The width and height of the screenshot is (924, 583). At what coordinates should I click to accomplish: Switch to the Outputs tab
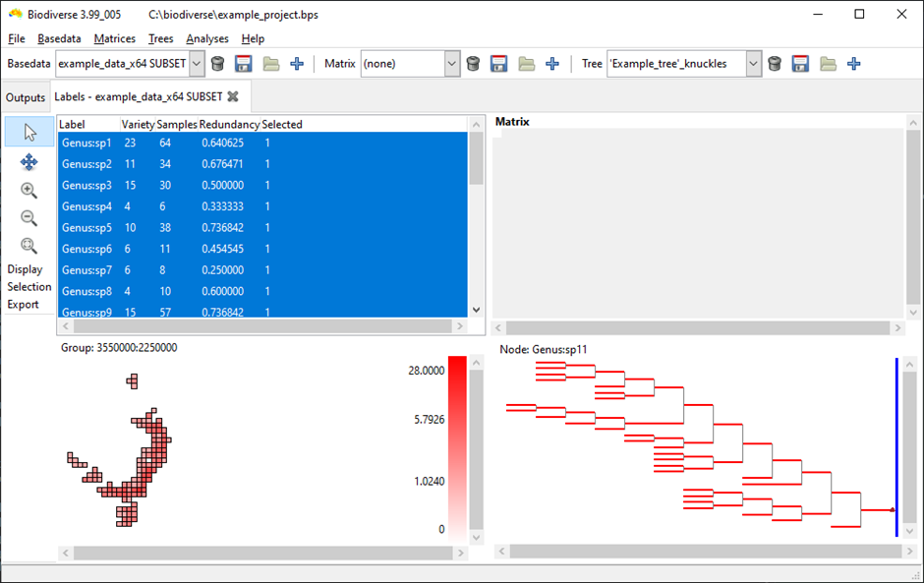click(26, 98)
